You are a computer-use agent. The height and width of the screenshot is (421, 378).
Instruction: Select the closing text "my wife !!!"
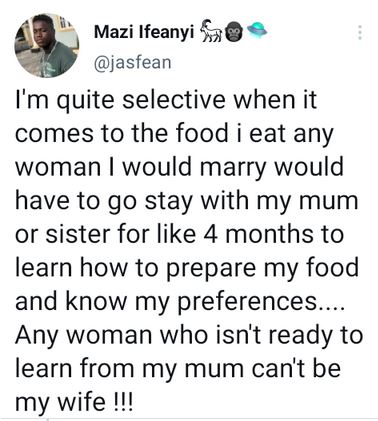pos(74,402)
